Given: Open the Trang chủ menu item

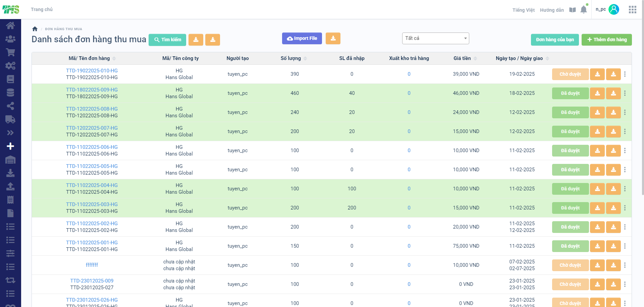Looking at the screenshot, I should click(42, 9).
